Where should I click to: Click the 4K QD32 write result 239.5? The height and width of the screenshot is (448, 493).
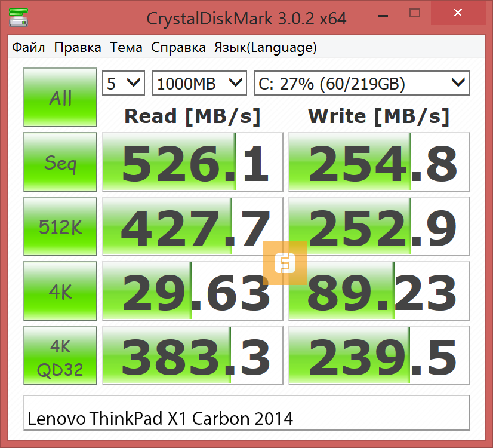378,356
